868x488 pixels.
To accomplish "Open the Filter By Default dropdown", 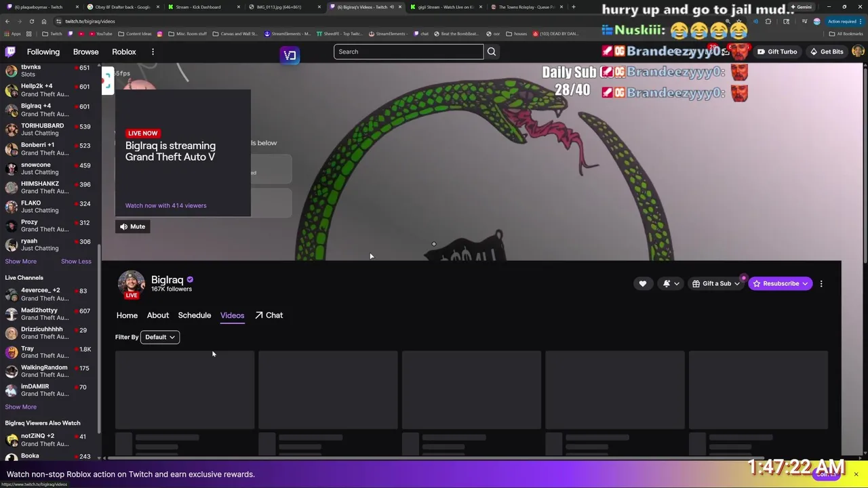I will click(160, 337).
